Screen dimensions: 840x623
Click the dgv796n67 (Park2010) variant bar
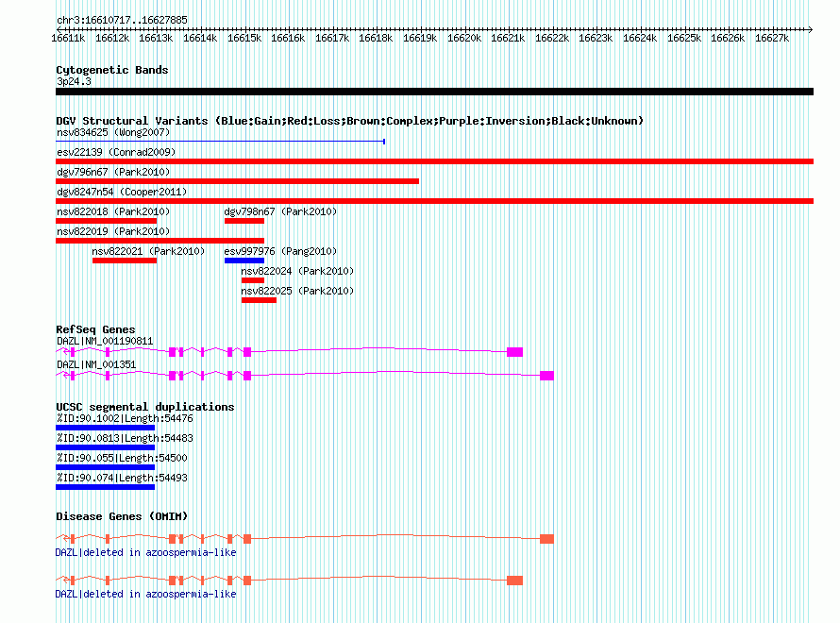237,181
